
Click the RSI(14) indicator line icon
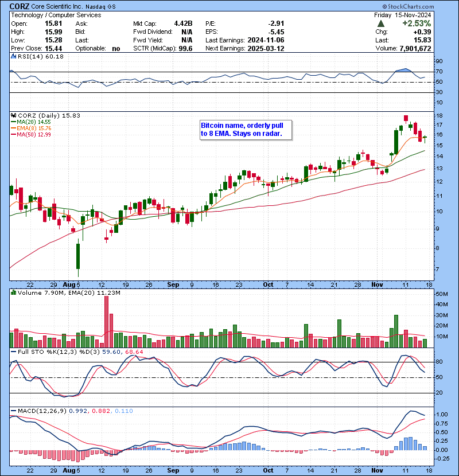[13, 56]
